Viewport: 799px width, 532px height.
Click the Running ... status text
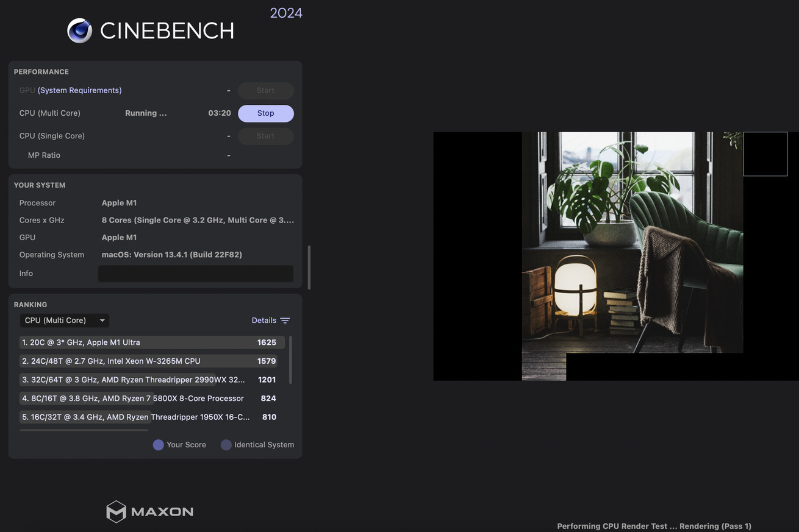(x=146, y=113)
